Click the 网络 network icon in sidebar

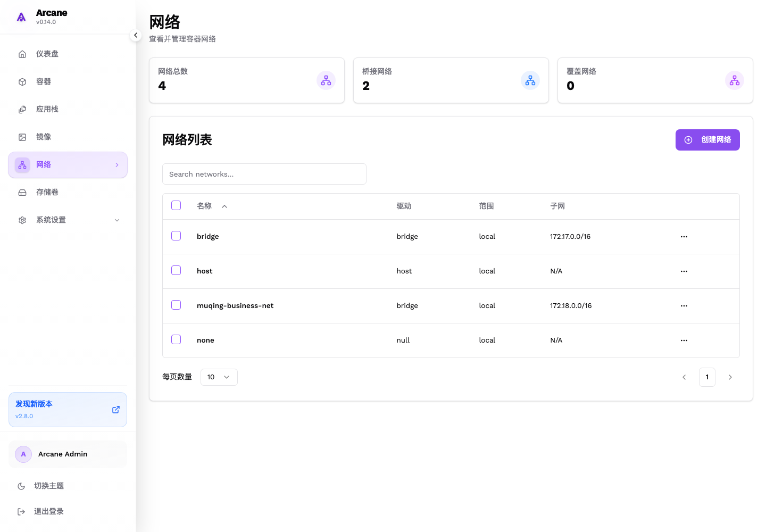coord(22,165)
